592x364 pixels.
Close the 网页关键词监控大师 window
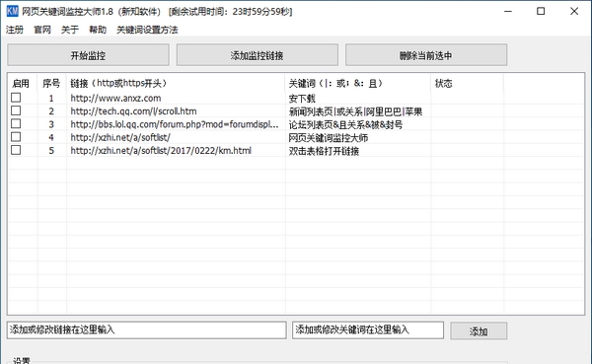click(x=574, y=11)
